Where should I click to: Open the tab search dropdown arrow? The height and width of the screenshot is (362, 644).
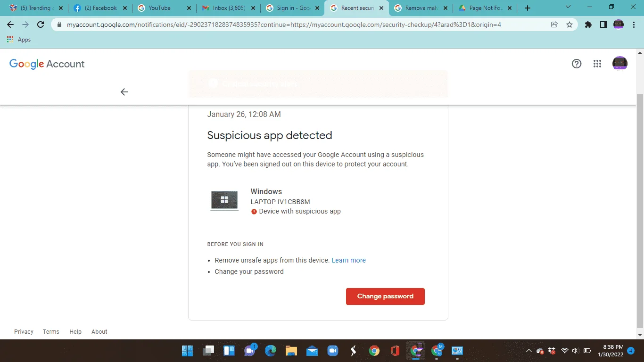click(568, 8)
